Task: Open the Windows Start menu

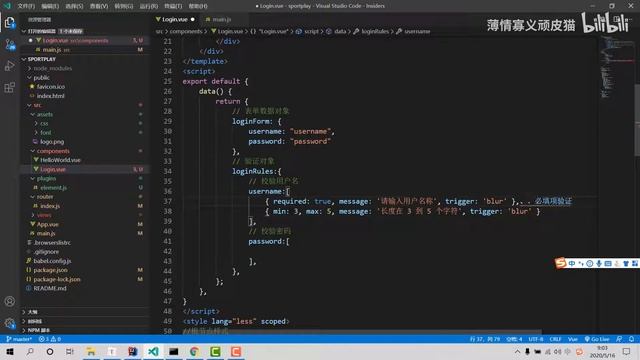Action: coord(10,351)
